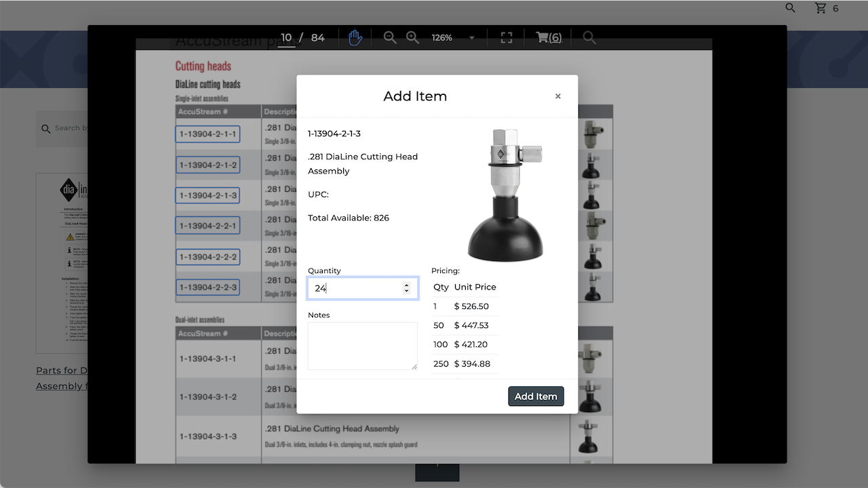Click the 1-13904-3-1-2 table cell

click(x=218, y=396)
